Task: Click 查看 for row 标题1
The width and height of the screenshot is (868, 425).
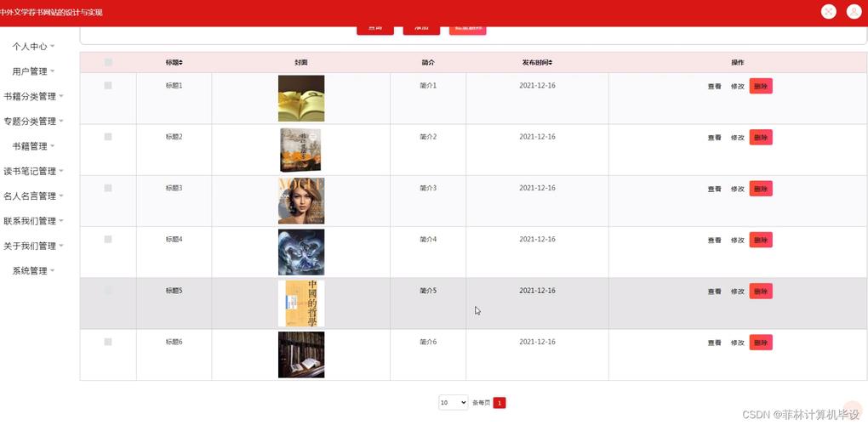Action: [714, 86]
